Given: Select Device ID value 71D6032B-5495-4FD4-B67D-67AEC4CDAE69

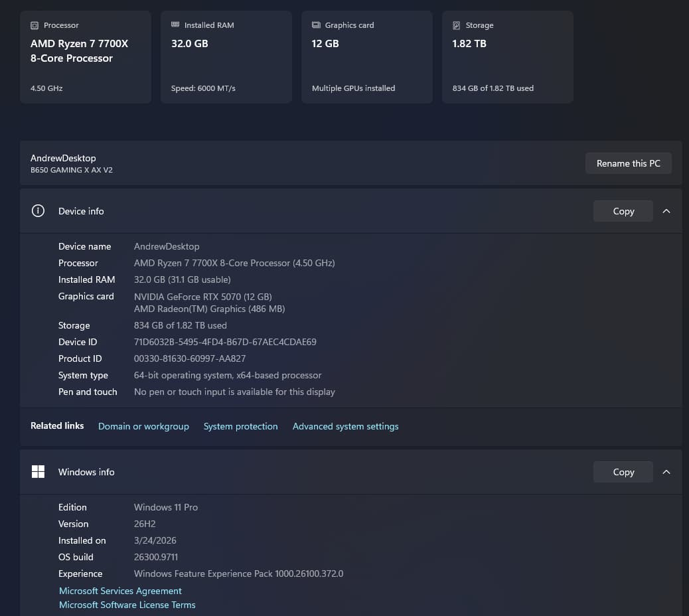Looking at the screenshot, I should (x=225, y=342).
